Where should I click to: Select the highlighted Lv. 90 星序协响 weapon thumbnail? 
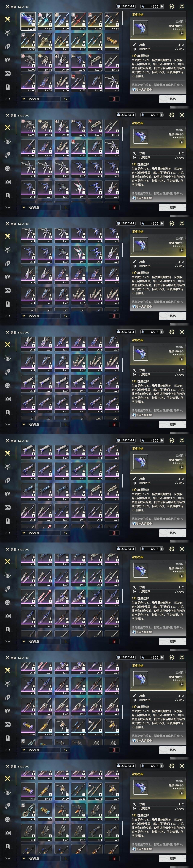point(28,21)
